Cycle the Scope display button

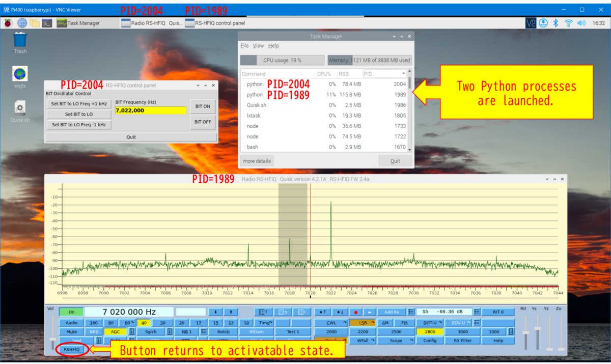click(x=396, y=341)
